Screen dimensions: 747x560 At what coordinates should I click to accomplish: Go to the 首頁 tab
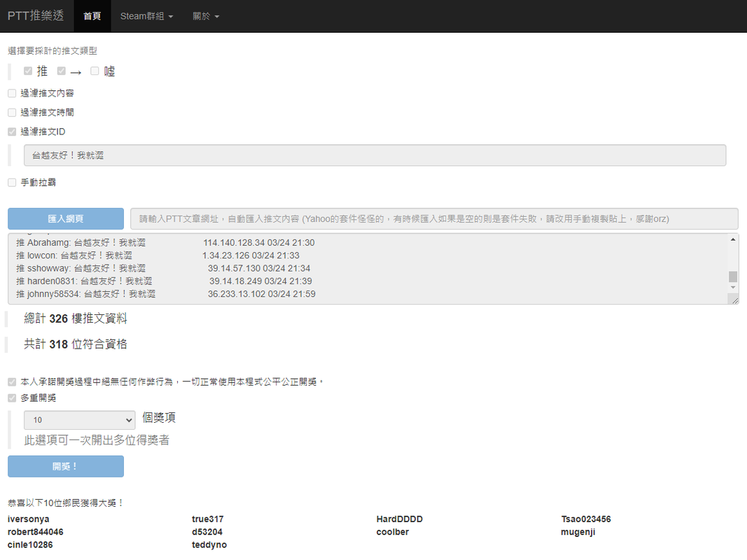[92, 16]
